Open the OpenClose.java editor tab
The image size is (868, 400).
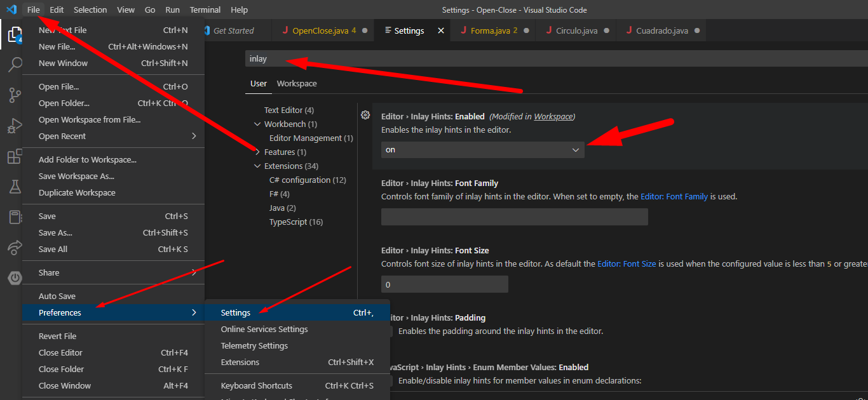coord(320,30)
